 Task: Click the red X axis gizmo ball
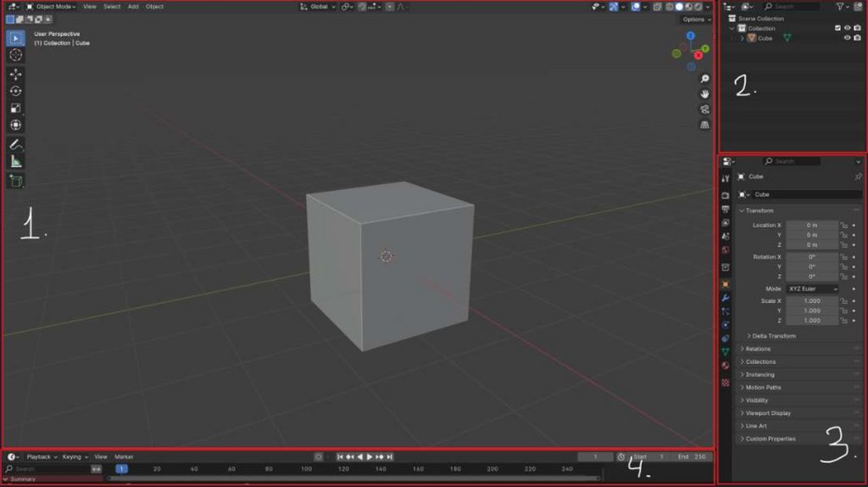tap(698, 55)
